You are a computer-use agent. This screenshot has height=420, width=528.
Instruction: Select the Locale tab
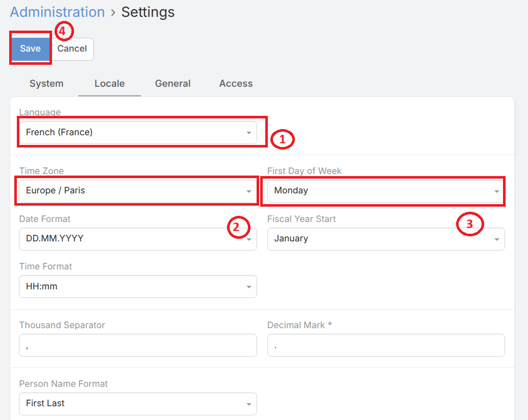109,84
